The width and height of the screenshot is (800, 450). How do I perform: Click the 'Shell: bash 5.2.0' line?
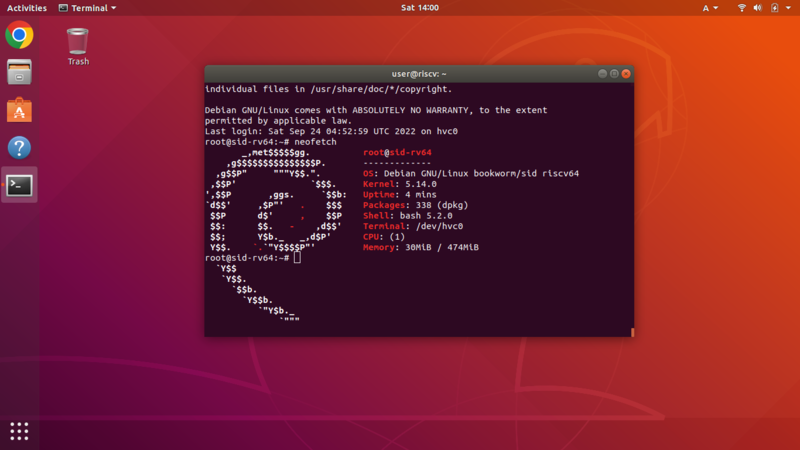[x=408, y=215]
